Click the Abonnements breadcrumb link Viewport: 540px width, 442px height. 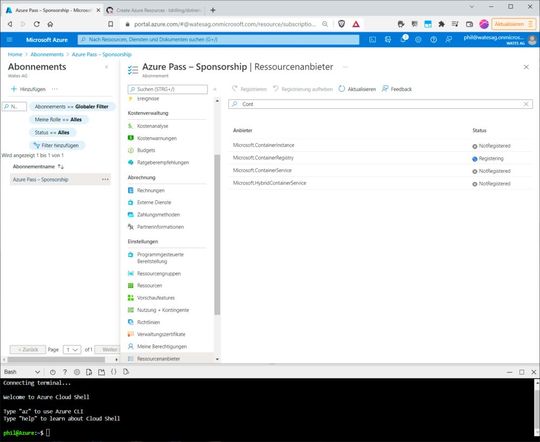coord(47,54)
